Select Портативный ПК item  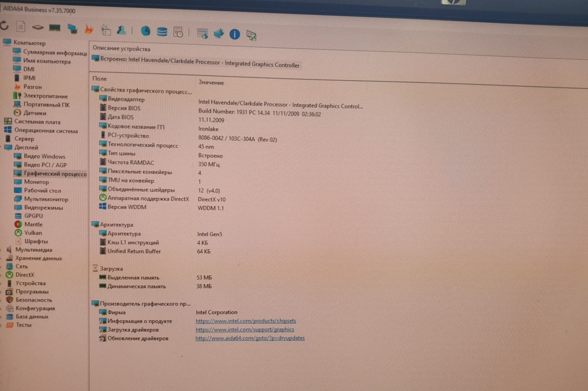point(42,104)
